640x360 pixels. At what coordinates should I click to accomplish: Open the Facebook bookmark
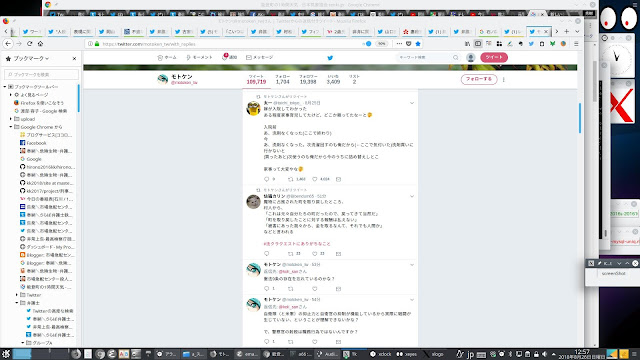[33, 143]
